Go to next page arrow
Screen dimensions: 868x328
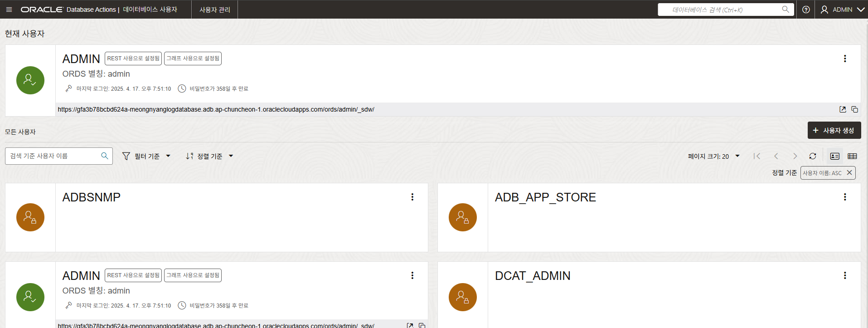(795, 156)
